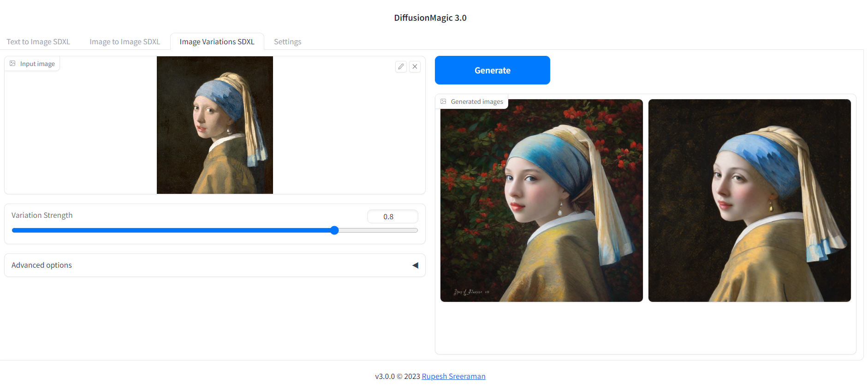Click the DiffusionMagic 3.0 title
This screenshot has width=868, height=390.
click(x=430, y=18)
